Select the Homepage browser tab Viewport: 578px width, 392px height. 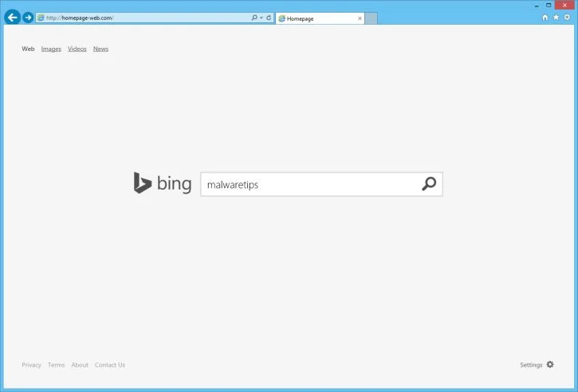(x=320, y=18)
